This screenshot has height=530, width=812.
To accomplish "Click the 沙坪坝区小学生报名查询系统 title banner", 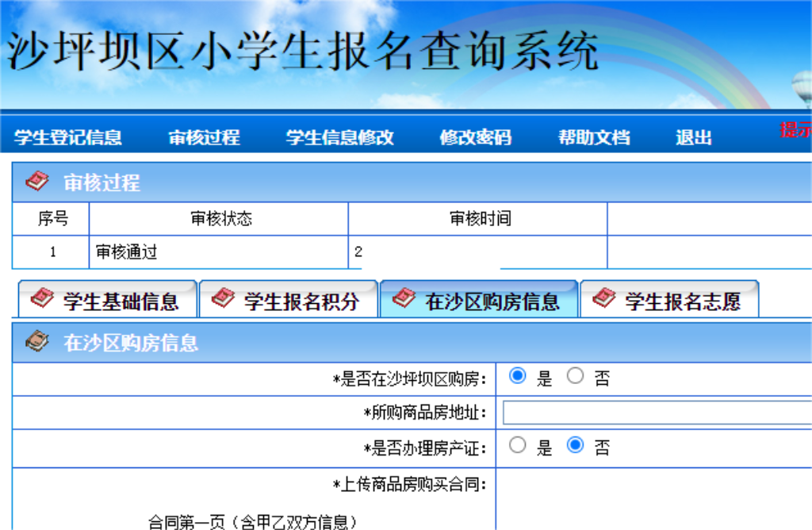I will pos(303,51).
